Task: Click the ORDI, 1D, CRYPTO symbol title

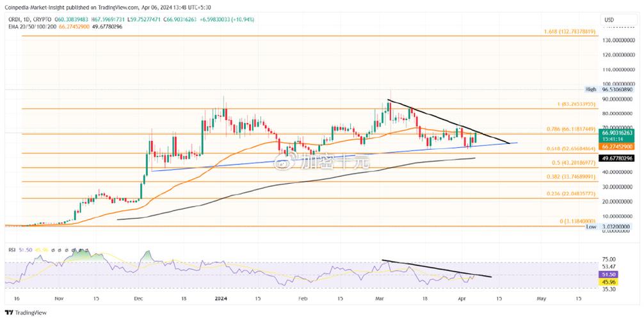Action: point(27,20)
